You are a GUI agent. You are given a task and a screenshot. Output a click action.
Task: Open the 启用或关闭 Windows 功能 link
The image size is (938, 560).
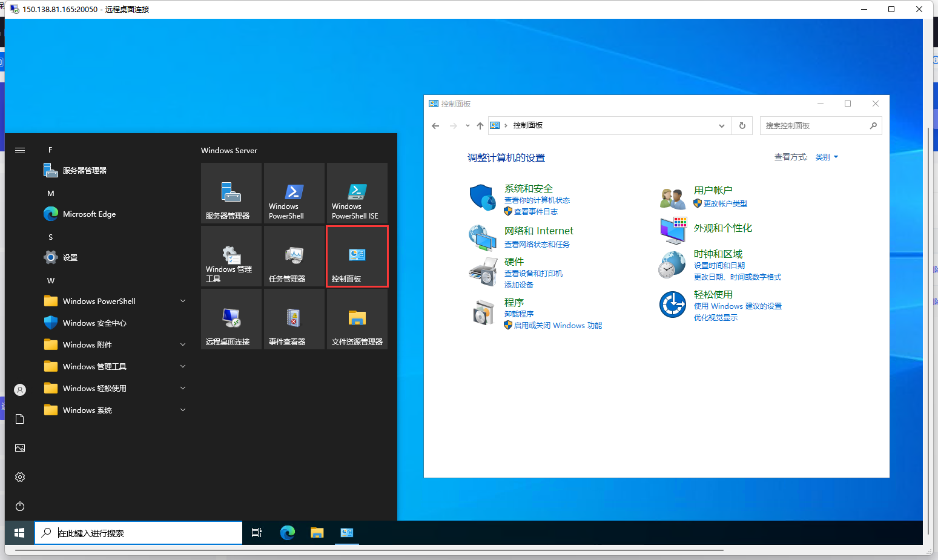[x=558, y=326]
